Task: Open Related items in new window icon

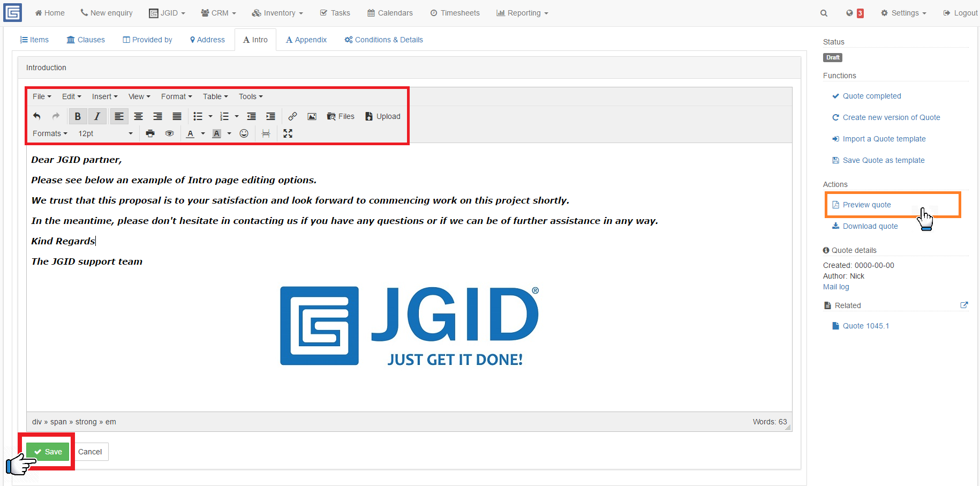Action: click(x=964, y=305)
